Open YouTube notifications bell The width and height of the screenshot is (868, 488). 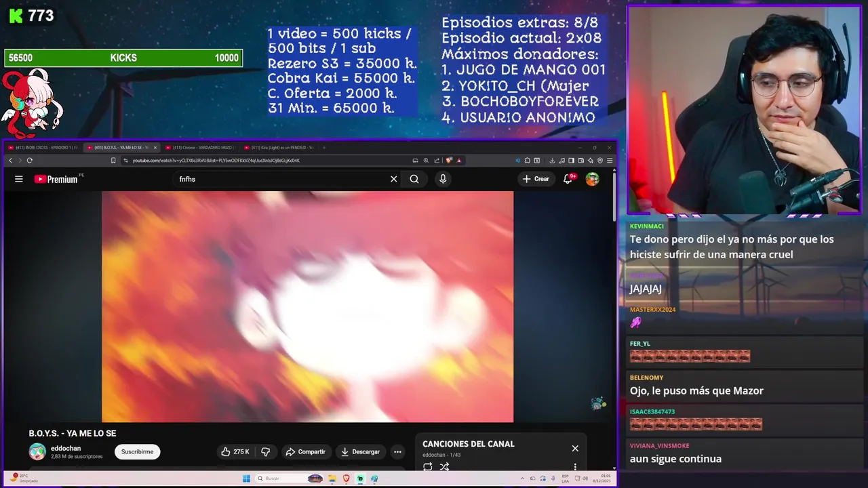tap(568, 179)
